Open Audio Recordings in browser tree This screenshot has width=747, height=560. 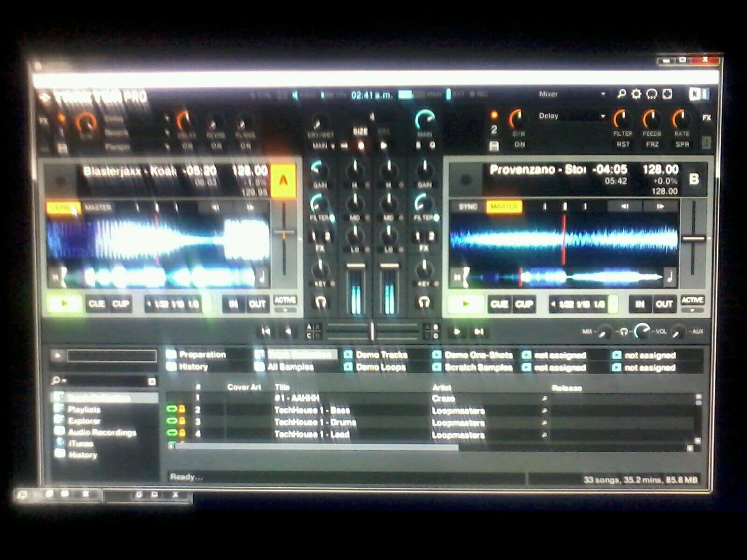[x=102, y=432]
